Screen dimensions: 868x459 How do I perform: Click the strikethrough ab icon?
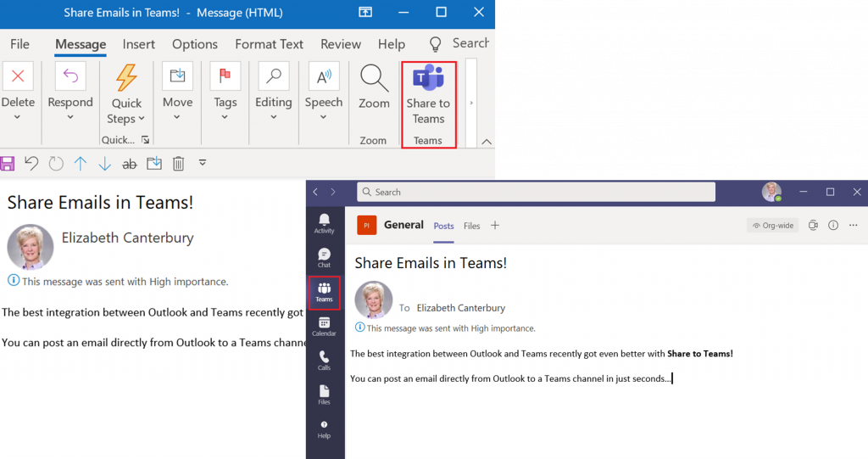click(x=130, y=164)
